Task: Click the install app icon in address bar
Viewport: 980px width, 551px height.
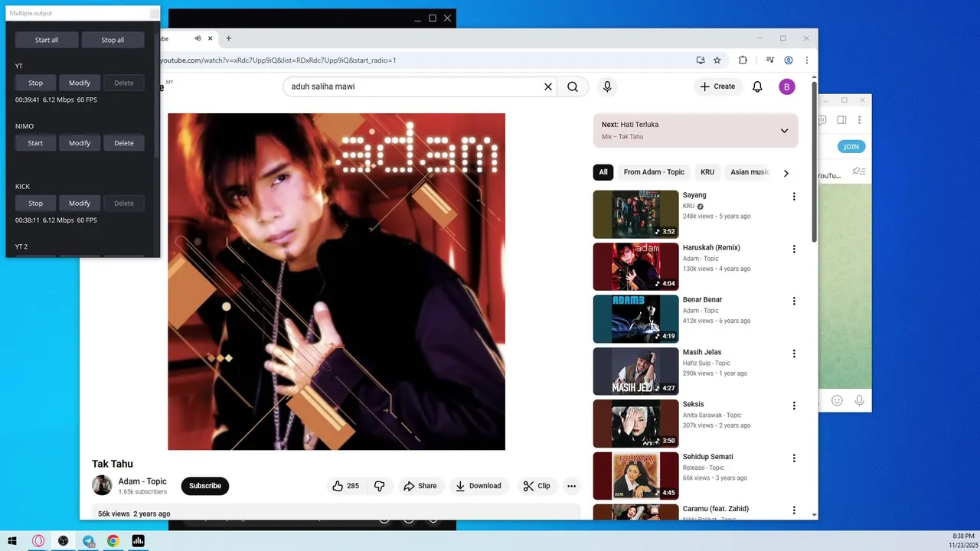Action: [x=700, y=60]
